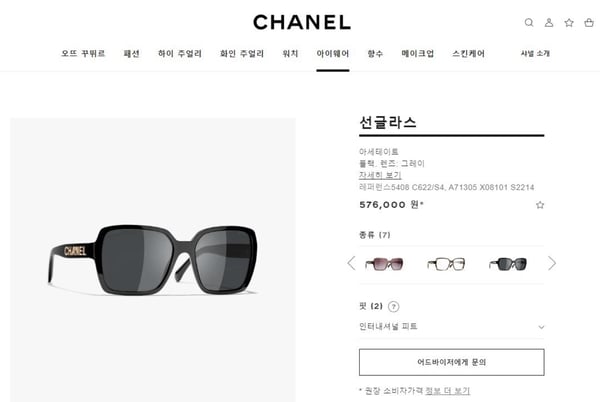Open the search magnifier icon
This screenshot has height=402, width=600.
click(x=529, y=23)
